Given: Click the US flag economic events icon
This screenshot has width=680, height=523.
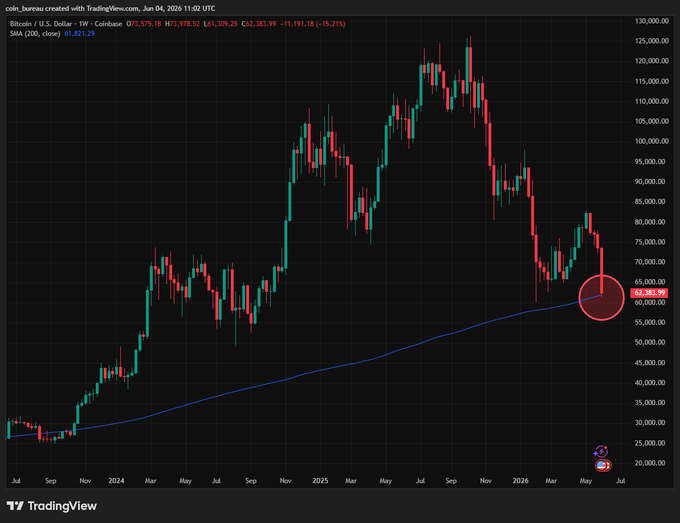Looking at the screenshot, I should point(603,465).
